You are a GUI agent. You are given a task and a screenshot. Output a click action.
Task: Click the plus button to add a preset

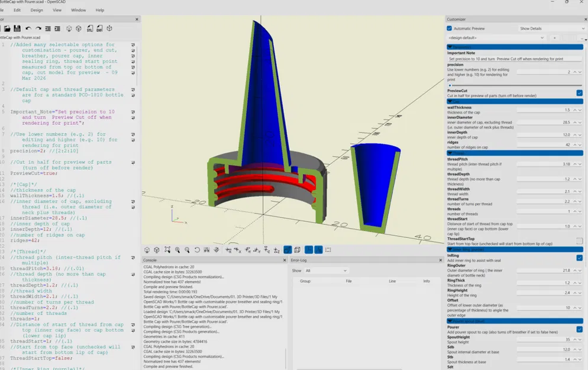(554, 38)
